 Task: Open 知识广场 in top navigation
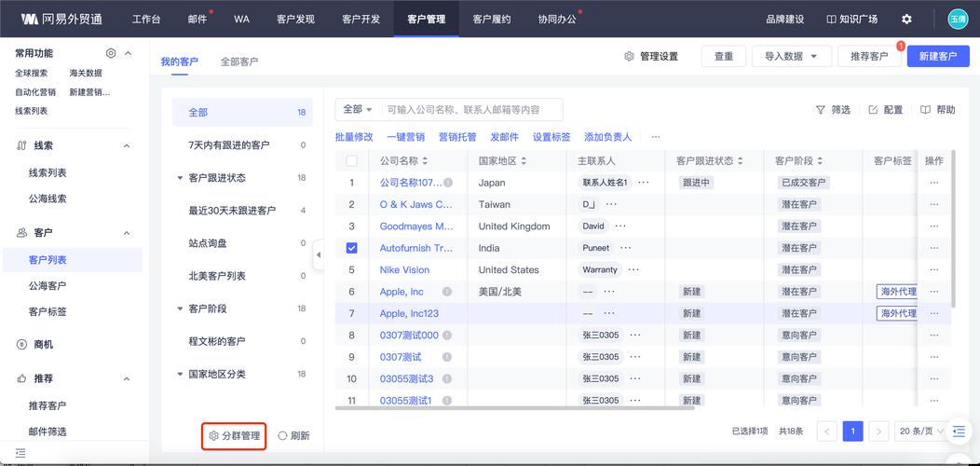852,19
